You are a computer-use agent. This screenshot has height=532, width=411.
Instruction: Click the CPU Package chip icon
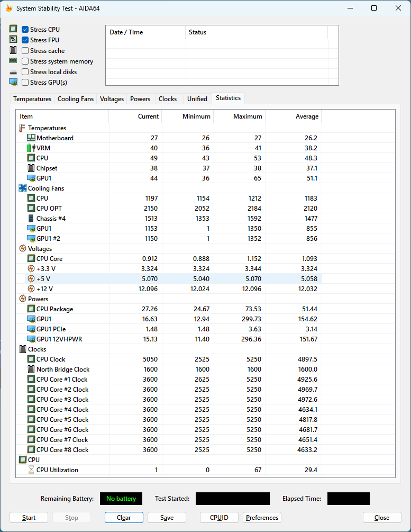tap(31, 309)
